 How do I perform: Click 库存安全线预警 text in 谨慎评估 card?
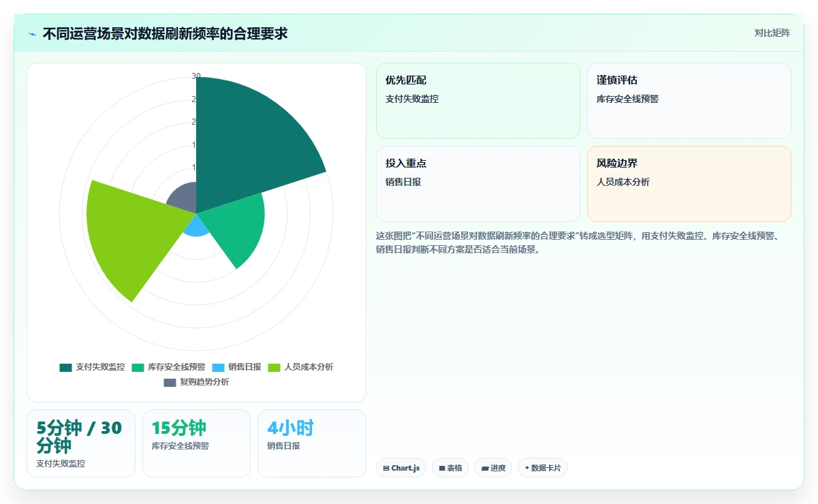point(627,99)
